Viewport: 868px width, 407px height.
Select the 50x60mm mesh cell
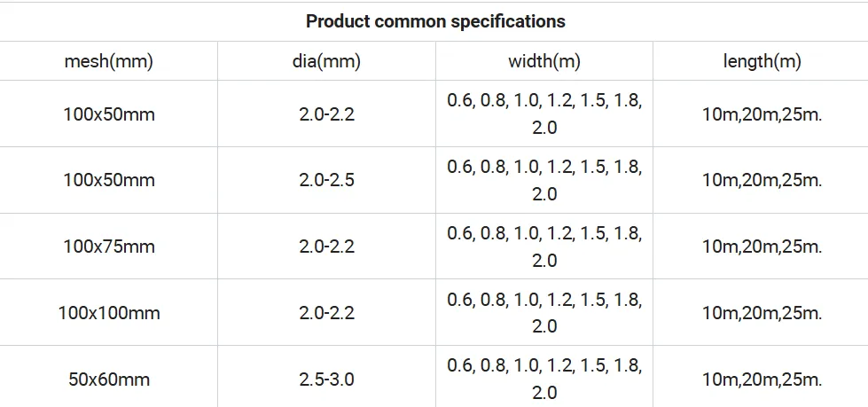click(x=108, y=379)
